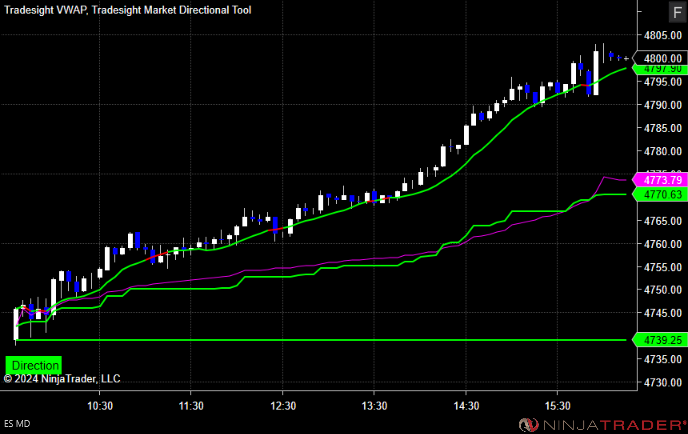Click the ES MD instrument label

17,424
